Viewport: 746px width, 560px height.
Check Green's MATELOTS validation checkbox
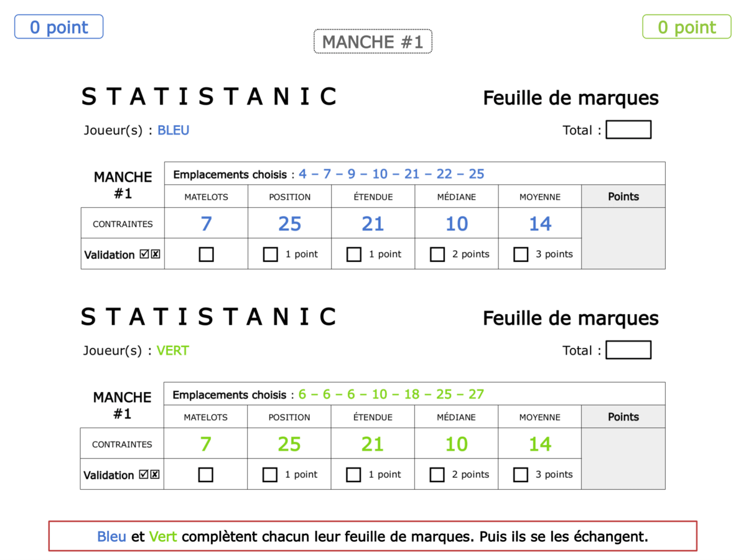point(206,475)
